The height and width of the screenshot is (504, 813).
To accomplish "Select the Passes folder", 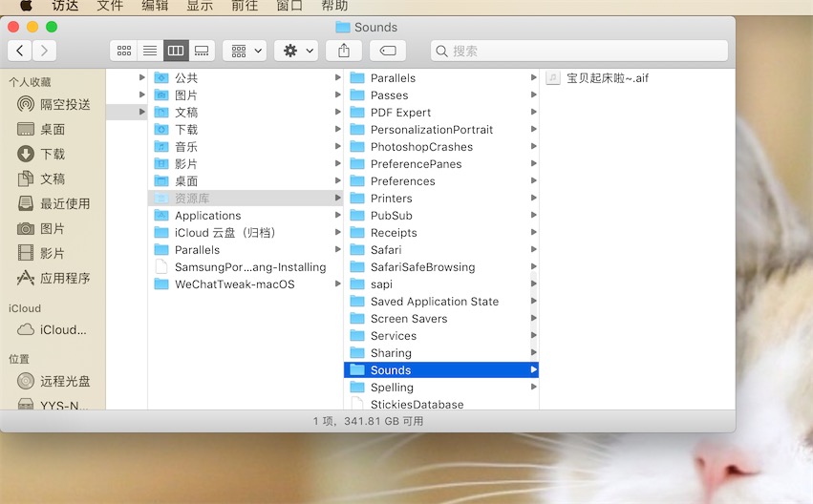I will [x=441, y=95].
